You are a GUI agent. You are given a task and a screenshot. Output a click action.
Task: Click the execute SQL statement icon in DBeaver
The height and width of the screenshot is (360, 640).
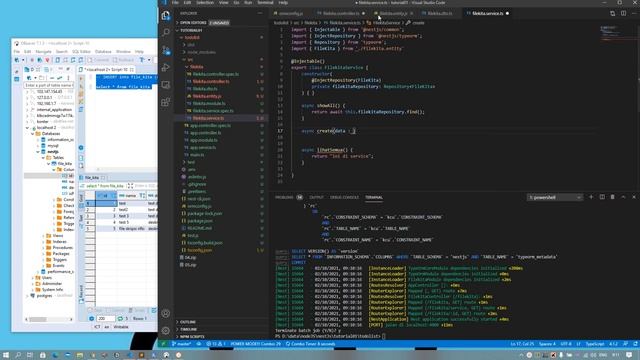(x=81, y=78)
